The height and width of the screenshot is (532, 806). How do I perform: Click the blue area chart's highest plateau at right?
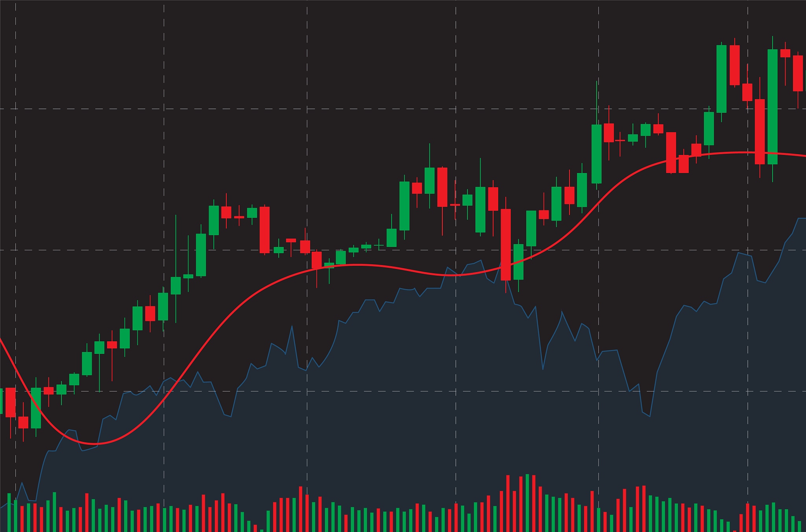click(800, 218)
